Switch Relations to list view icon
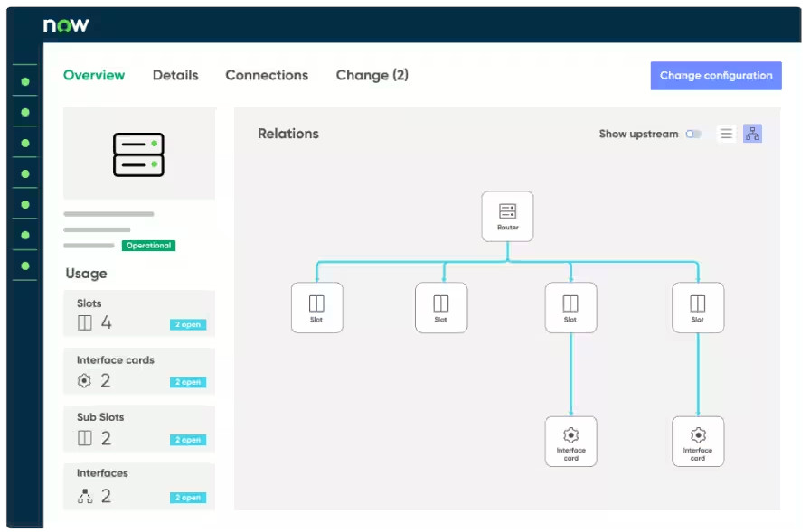The image size is (810, 532). tap(726, 134)
